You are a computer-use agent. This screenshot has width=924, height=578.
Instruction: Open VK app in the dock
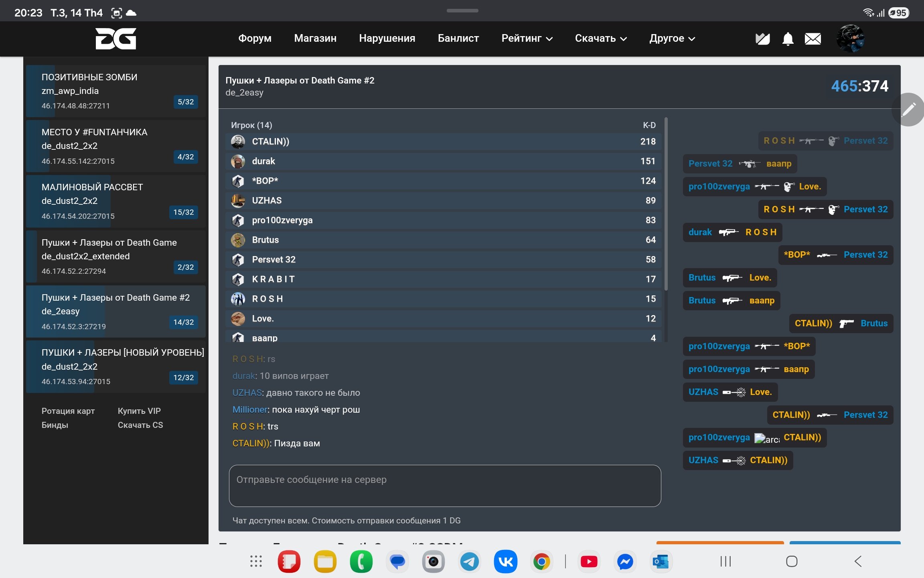coord(505,562)
